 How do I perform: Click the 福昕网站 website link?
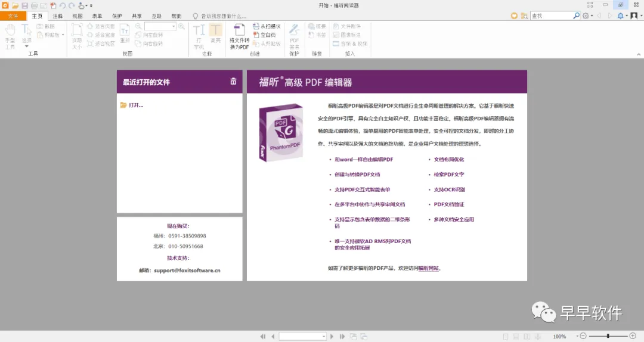pyautogui.click(x=428, y=268)
